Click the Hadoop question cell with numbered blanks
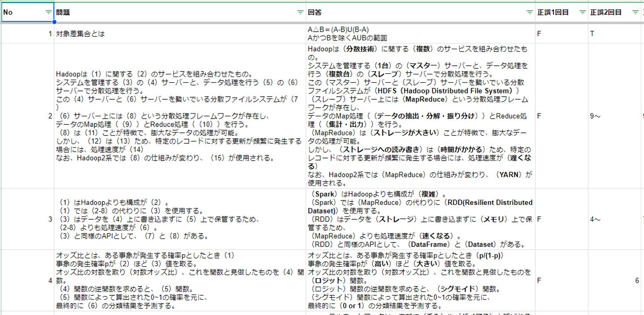This screenshot has height=315, width=644. tap(180, 116)
